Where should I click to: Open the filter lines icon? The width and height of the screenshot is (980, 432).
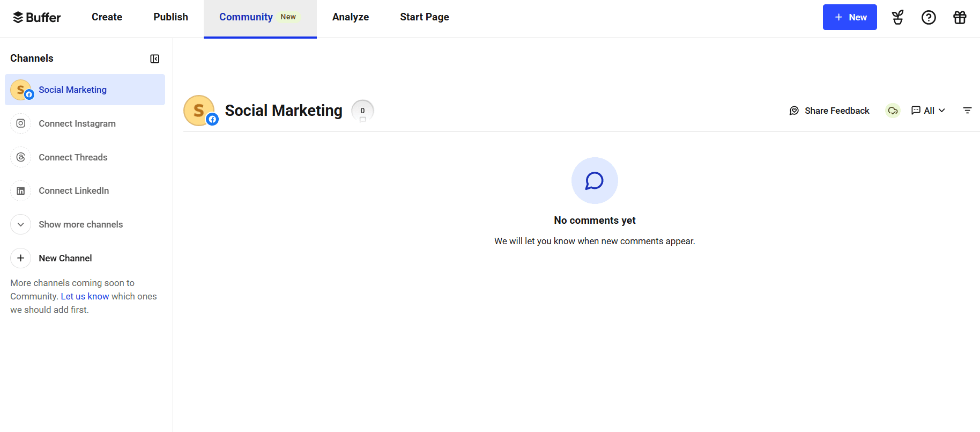click(967, 111)
